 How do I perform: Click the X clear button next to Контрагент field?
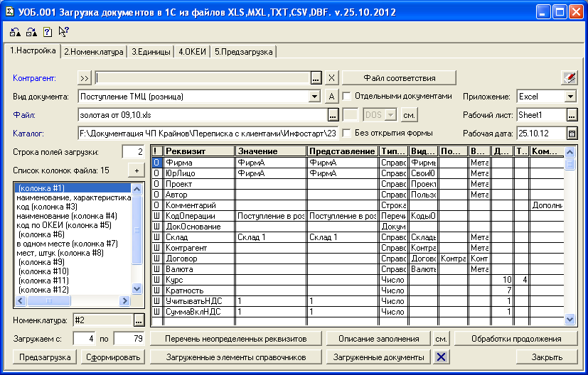pos(331,78)
